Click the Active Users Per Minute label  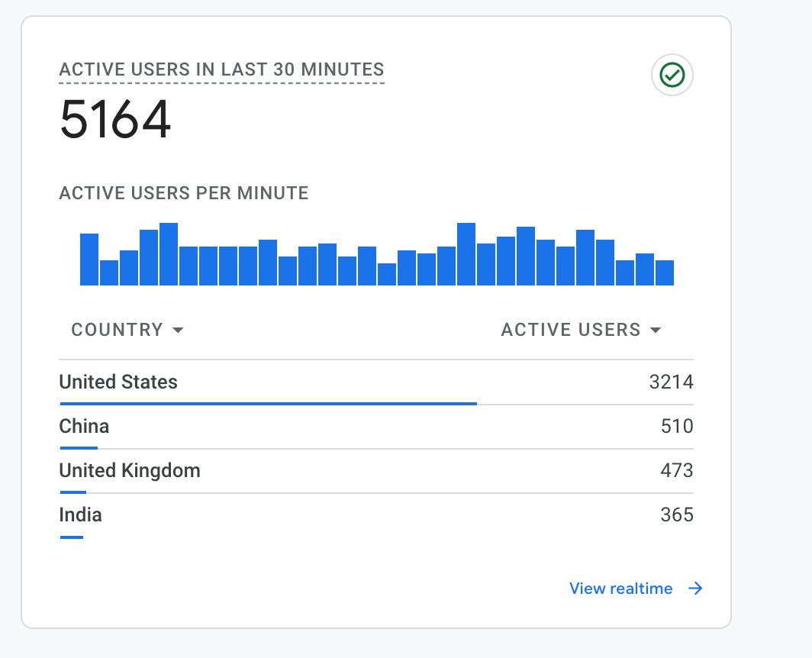tap(184, 192)
